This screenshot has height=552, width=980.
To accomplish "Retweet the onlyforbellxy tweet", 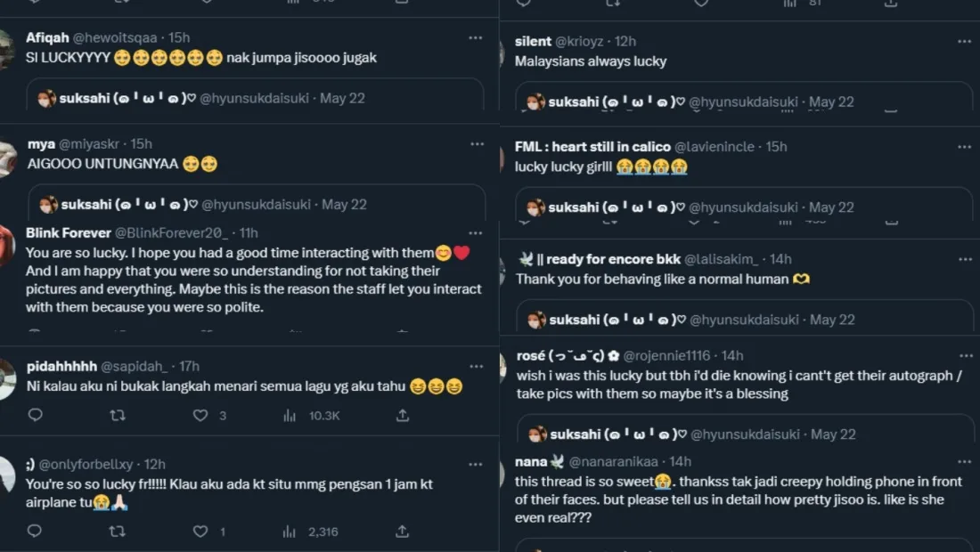I will pos(117,532).
